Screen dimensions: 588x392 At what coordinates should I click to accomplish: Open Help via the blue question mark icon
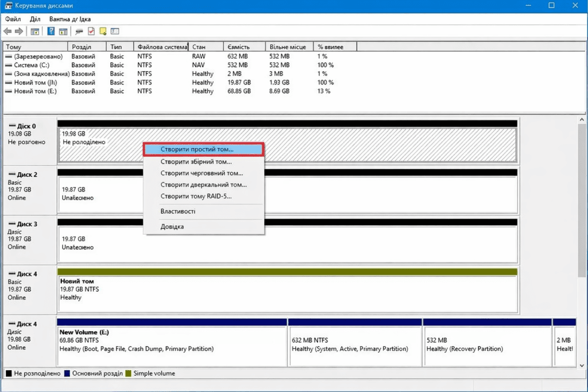pyautogui.click(x=51, y=31)
